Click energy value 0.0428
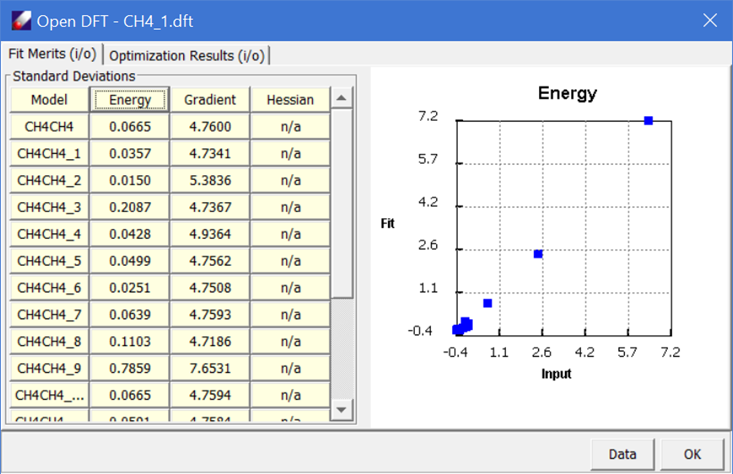The image size is (733, 474). (x=129, y=234)
